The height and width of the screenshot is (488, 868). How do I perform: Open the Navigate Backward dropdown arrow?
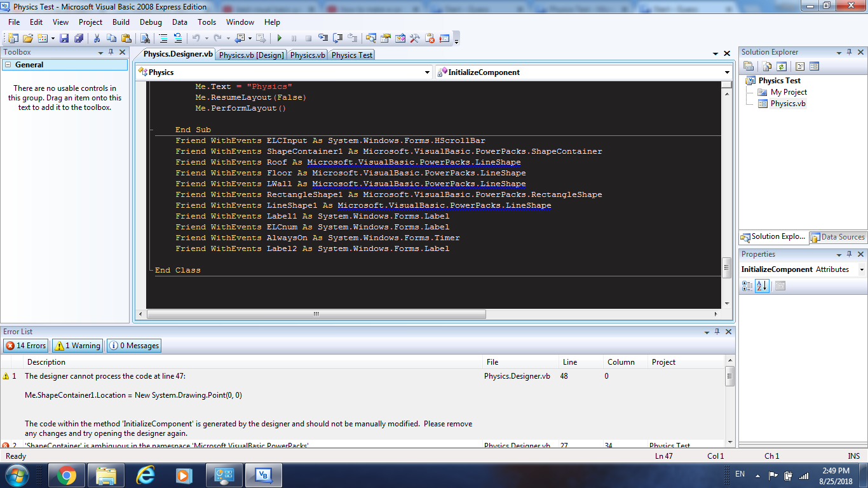(x=250, y=38)
